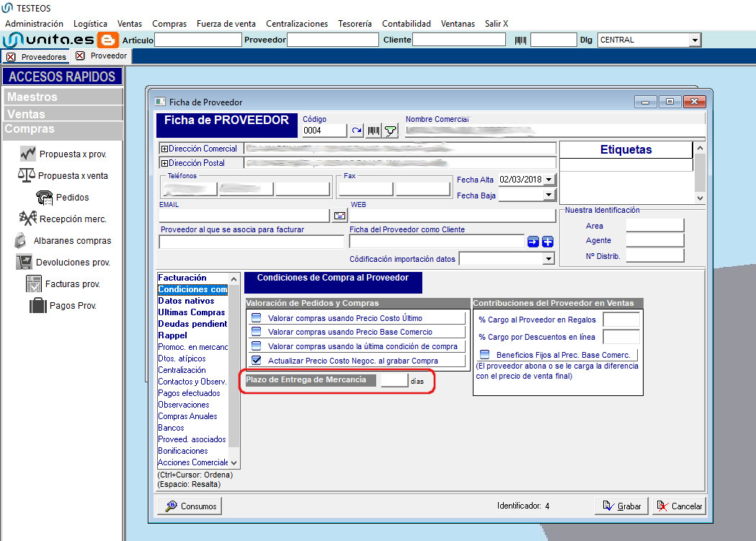
Task: Check Valorar compras usando Precio Base Comercio
Action: pyautogui.click(x=257, y=332)
